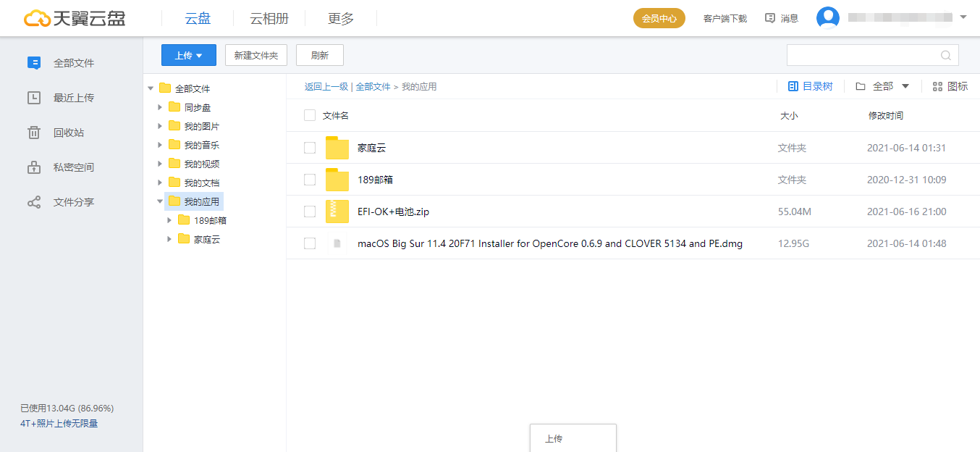Click the macOS Big Sur dmg file icon
The image size is (980, 452).
point(337,243)
